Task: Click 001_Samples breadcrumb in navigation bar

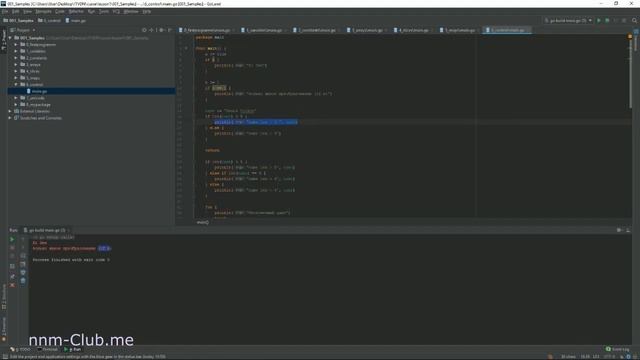Action: tap(19, 20)
